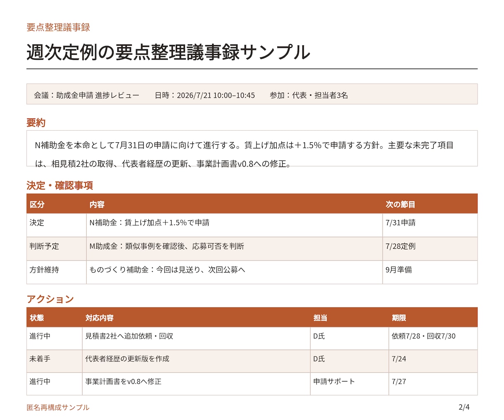This screenshot has height=420, width=504.
Task: Click the '7/31申請' cell
Action: click(400, 222)
